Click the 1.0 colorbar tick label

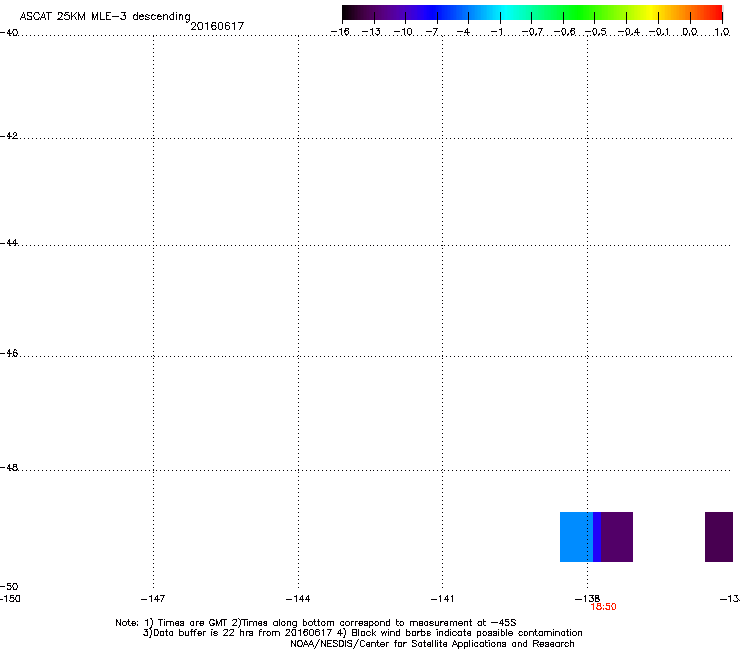722,32
